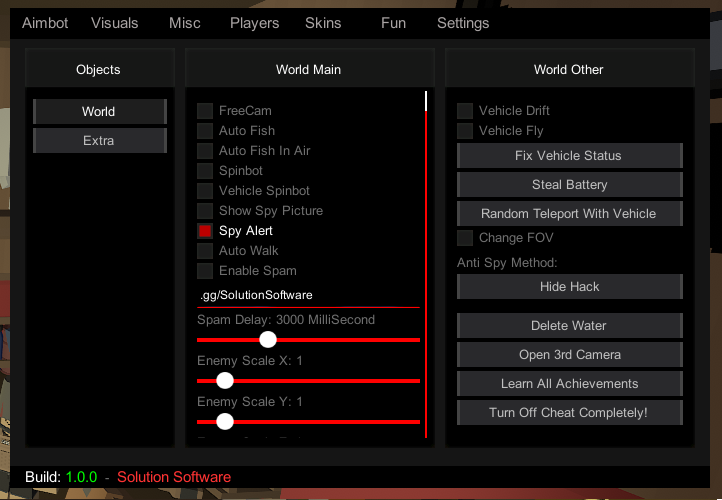Screen dimensions: 722x500
Task: Enable Auto Fish In Air
Action: 205,151
